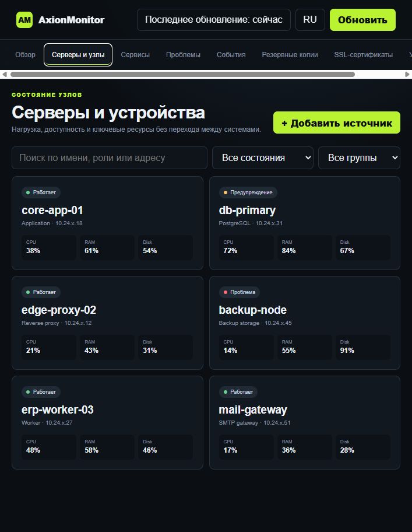Click RAM 36% tile on mail-gateway
Image resolution: width=412 pixels, height=532 pixels.
pyautogui.click(x=305, y=447)
